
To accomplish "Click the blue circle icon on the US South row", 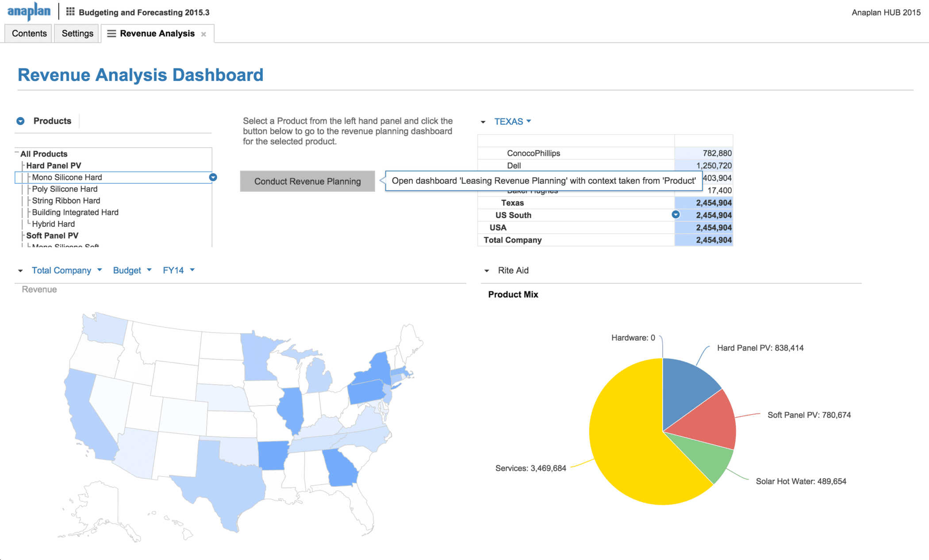I will tap(676, 215).
